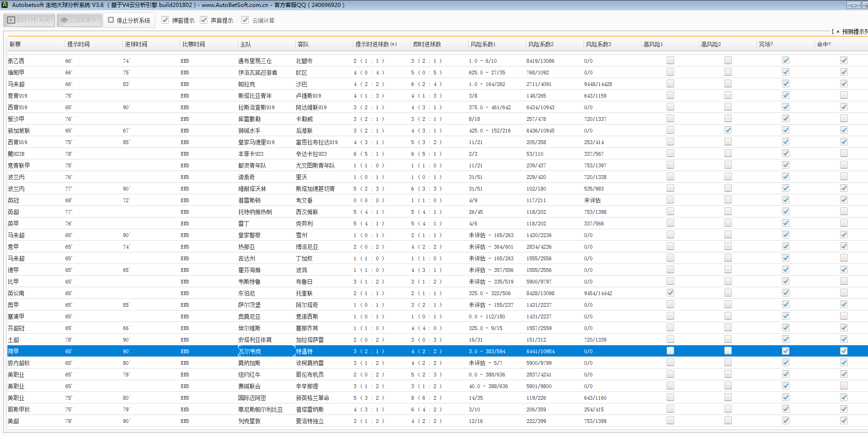
Task: Toggle the 云端计算 checkbox
Action: [x=245, y=20]
